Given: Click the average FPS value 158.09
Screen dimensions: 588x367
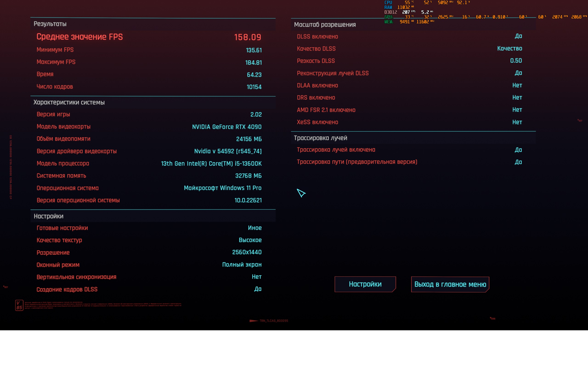Looking at the screenshot, I should pyautogui.click(x=247, y=37).
